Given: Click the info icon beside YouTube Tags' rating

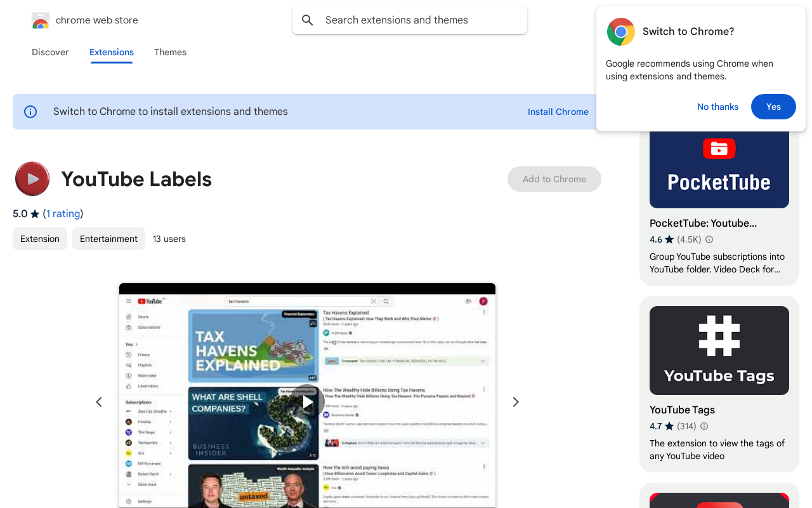Looking at the screenshot, I should click(704, 426).
